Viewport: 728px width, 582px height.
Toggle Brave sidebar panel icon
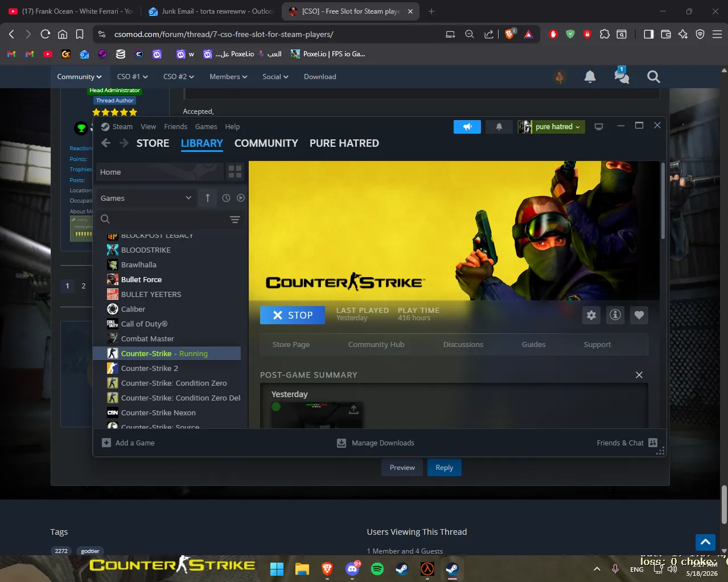point(648,34)
